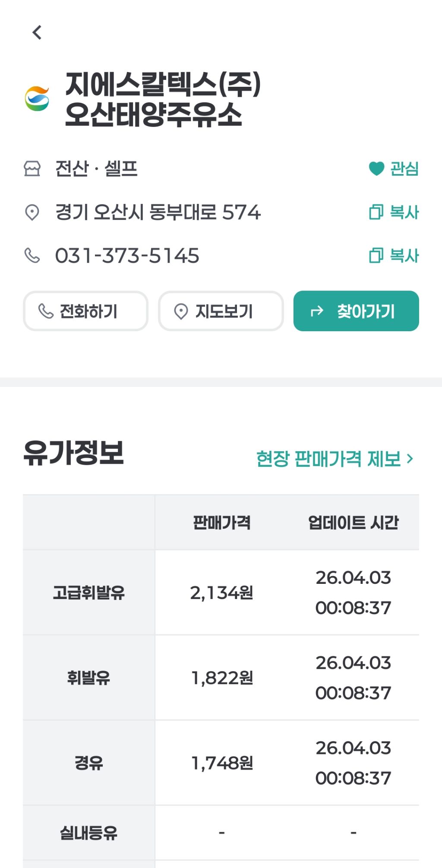442x868 pixels.
Task: Start directions with 찾아가기 button
Action: point(356,311)
